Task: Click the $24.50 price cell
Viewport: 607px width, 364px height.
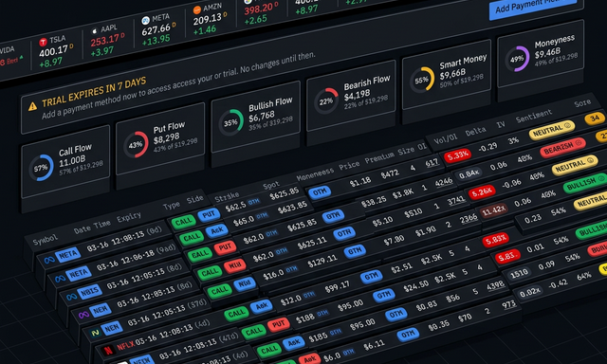Action: 415,285
